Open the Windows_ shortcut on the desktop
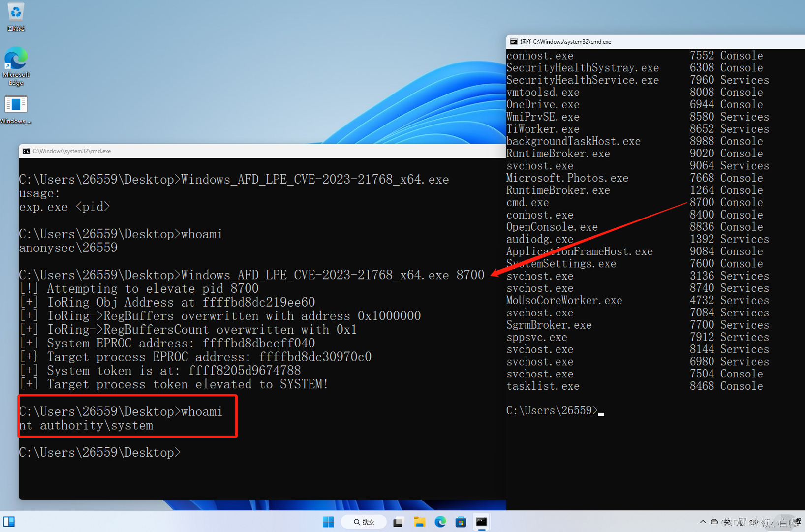805x532 pixels. [x=15, y=103]
